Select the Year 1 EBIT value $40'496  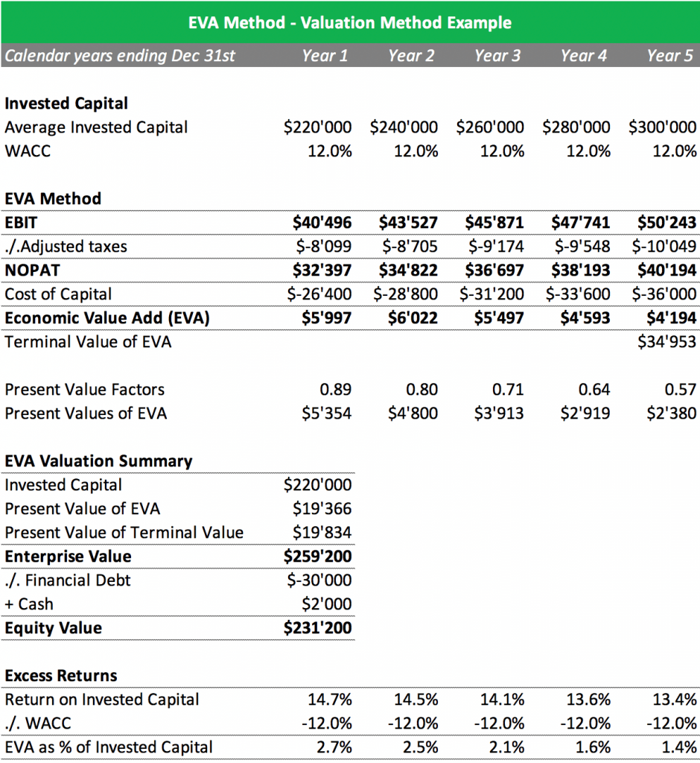point(322,222)
